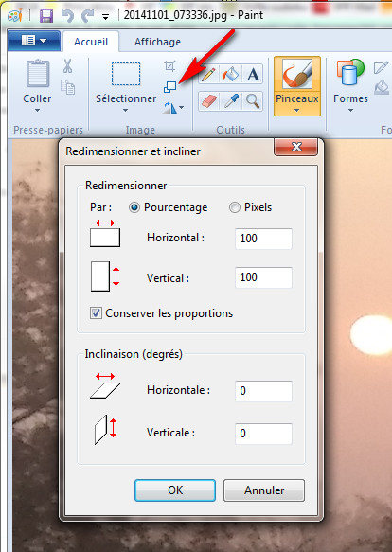Click the Resize icon in Image group
The image size is (392, 552).
[x=169, y=87]
